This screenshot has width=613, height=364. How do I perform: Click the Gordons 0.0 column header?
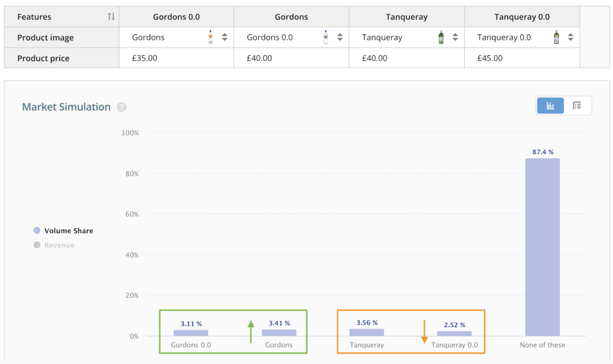click(x=176, y=17)
